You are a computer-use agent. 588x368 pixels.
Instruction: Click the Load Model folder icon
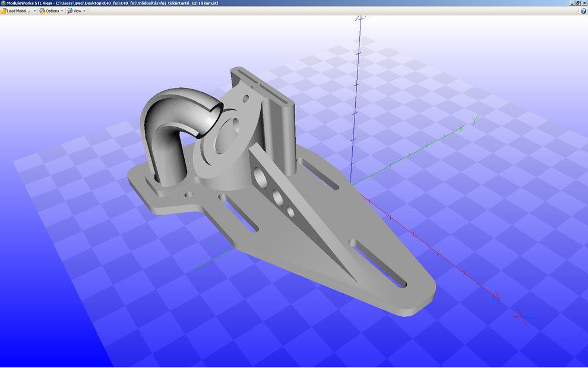(4, 11)
